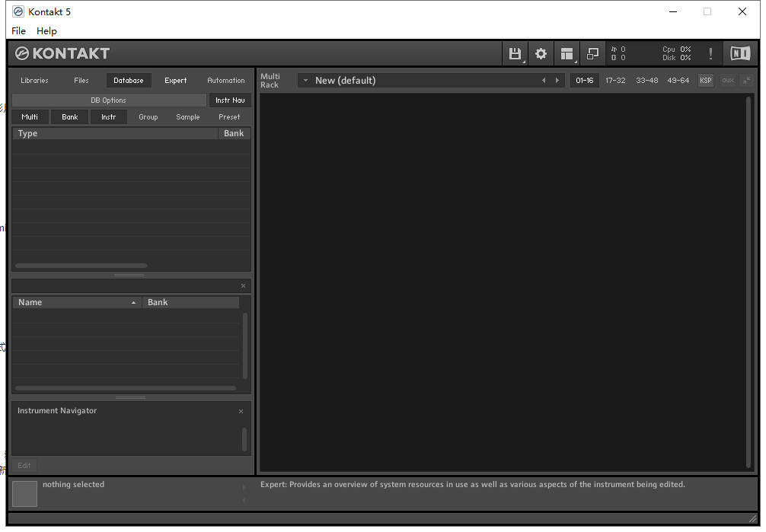The image size is (766, 532).
Task: Close the Kontakt 5 window
Action: (x=742, y=11)
